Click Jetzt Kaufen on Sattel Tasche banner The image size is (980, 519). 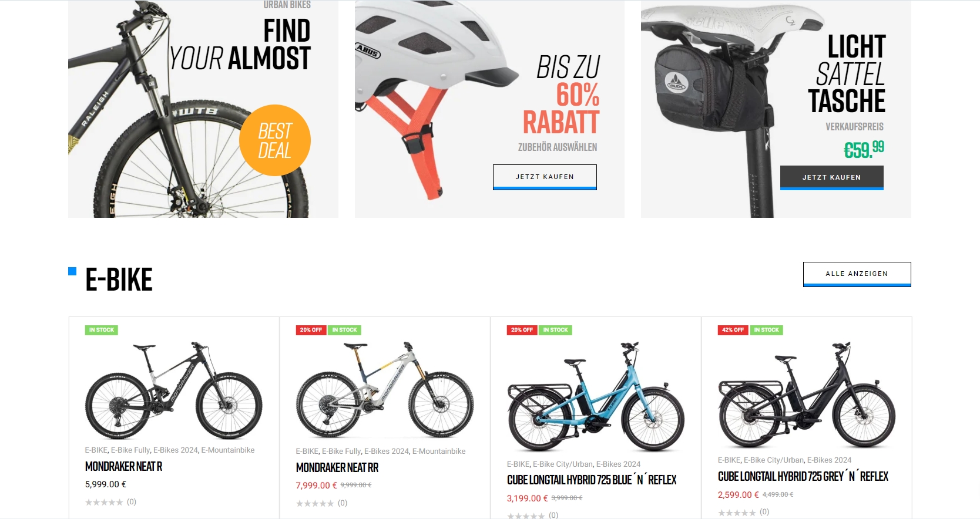[x=832, y=177]
